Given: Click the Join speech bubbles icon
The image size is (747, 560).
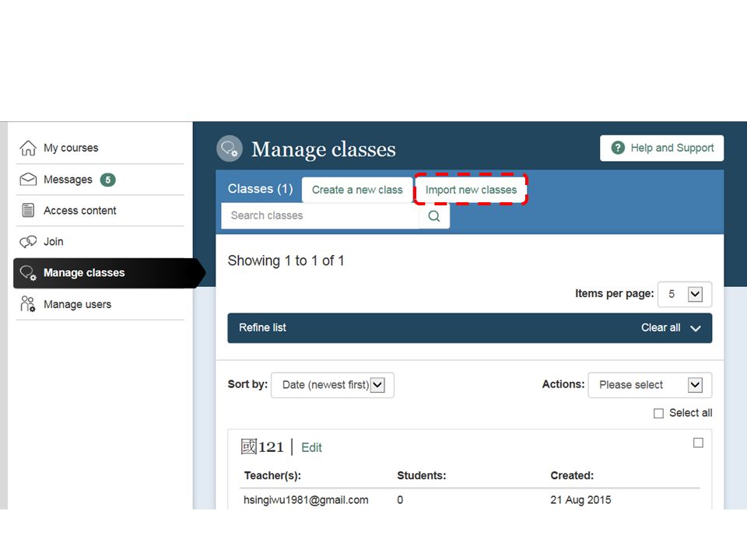Looking at the screenshot, I should (x=28, y=242).
